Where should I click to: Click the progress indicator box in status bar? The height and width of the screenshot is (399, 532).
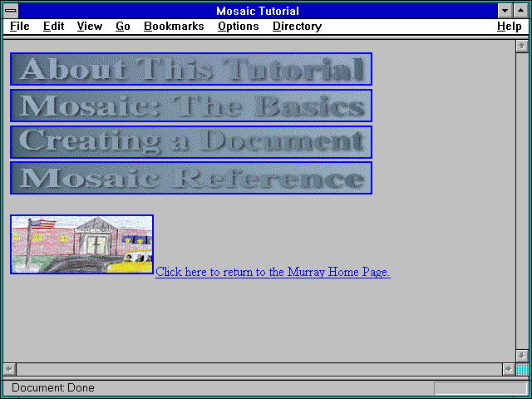(480, 388)
